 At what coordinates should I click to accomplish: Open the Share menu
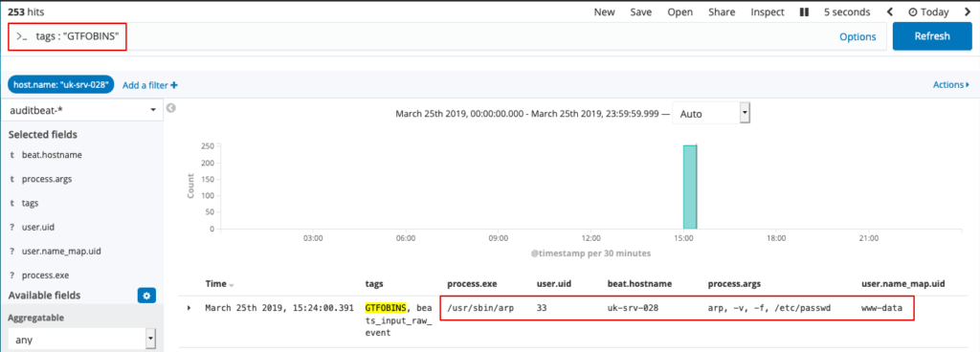722,11
